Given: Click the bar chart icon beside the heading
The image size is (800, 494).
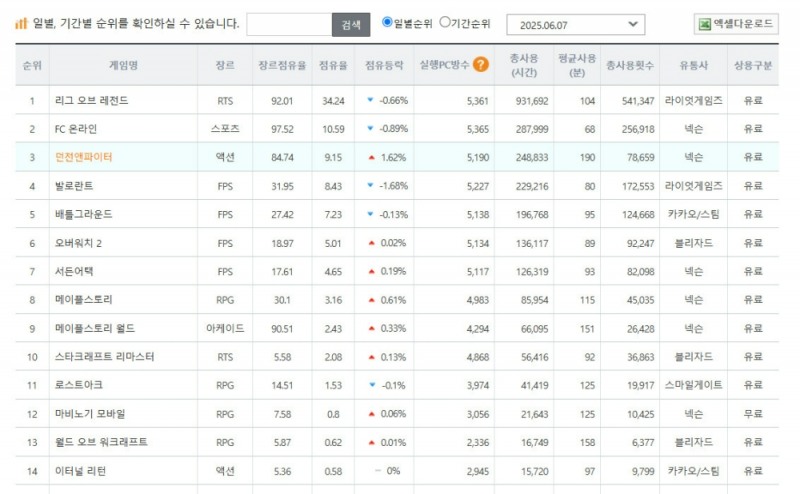Looking at the screenshot, I should [x=21, y=23].
